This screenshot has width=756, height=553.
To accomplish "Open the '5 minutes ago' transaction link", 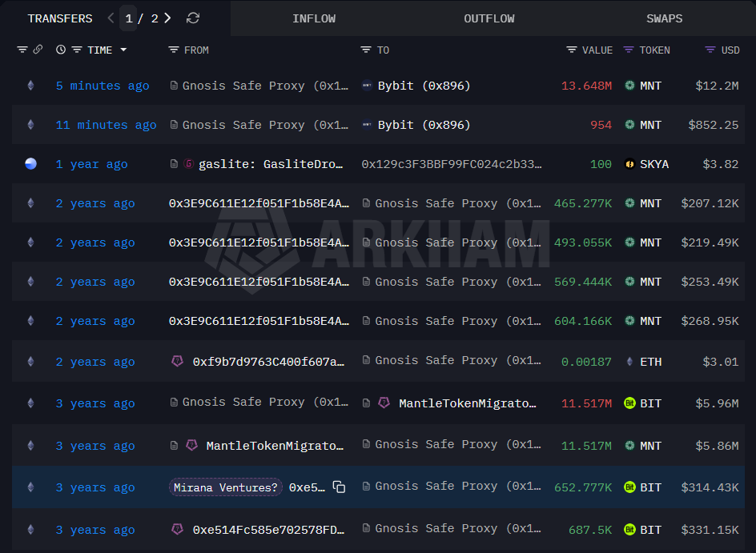I will pyautogui.click(x=103, y=86).
